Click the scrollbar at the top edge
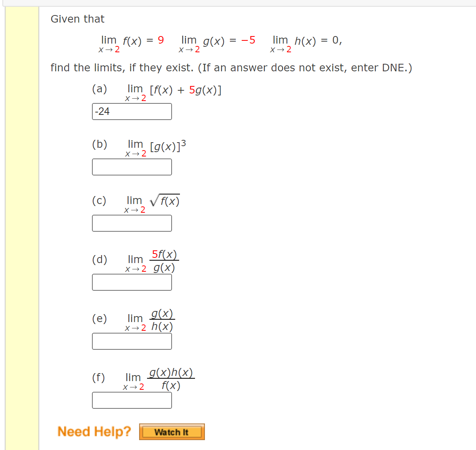This screenshot has height=450, width=476. [x=238, y=2]
